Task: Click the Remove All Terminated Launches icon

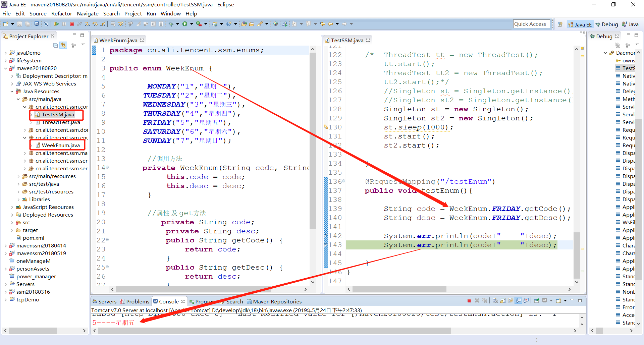Action: pos(485,301)
